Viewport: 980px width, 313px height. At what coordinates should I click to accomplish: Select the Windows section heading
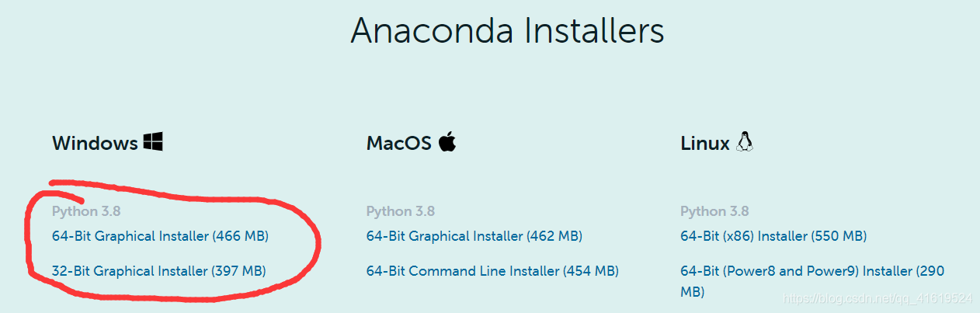tap(95, 143)
